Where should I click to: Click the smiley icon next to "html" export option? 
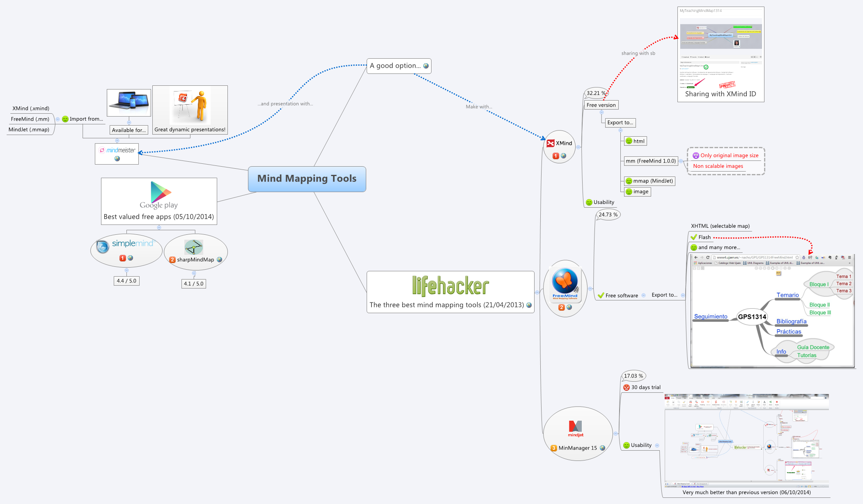pos(629,141)
